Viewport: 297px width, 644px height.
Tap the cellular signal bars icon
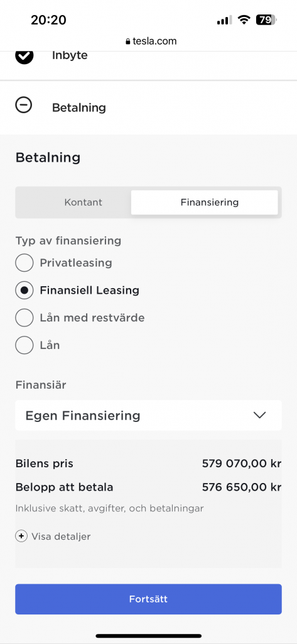(x=224, y=19)
